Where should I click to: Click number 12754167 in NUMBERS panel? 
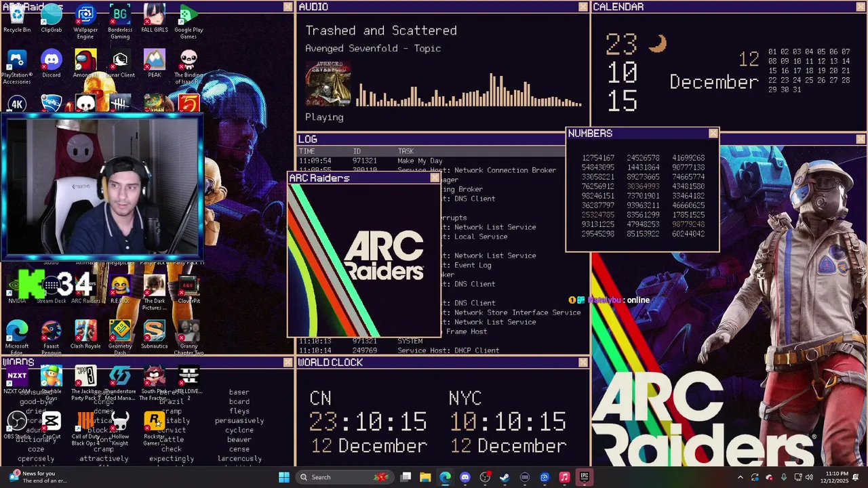pyautogui.click(x=598, y=158)
